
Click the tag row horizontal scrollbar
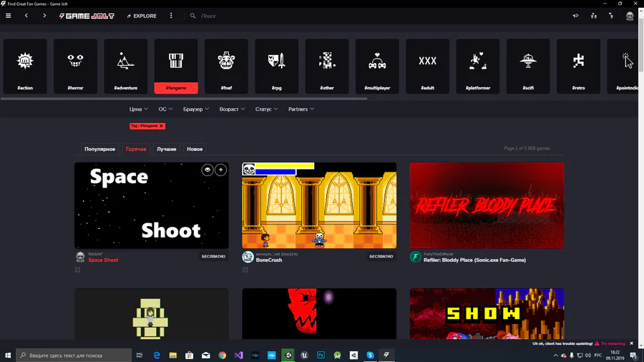(184, 99)
